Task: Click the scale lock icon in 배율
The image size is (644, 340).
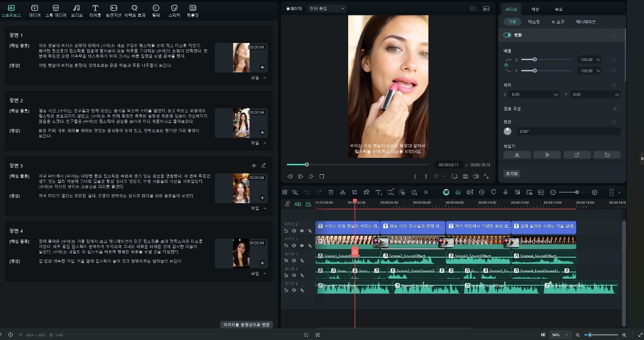Action: point(506,65)
